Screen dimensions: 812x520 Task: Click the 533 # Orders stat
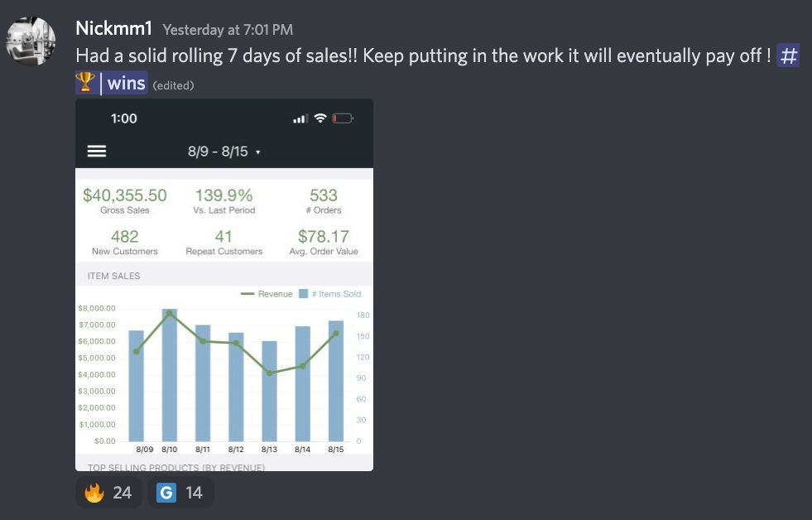tap(324, 200)
